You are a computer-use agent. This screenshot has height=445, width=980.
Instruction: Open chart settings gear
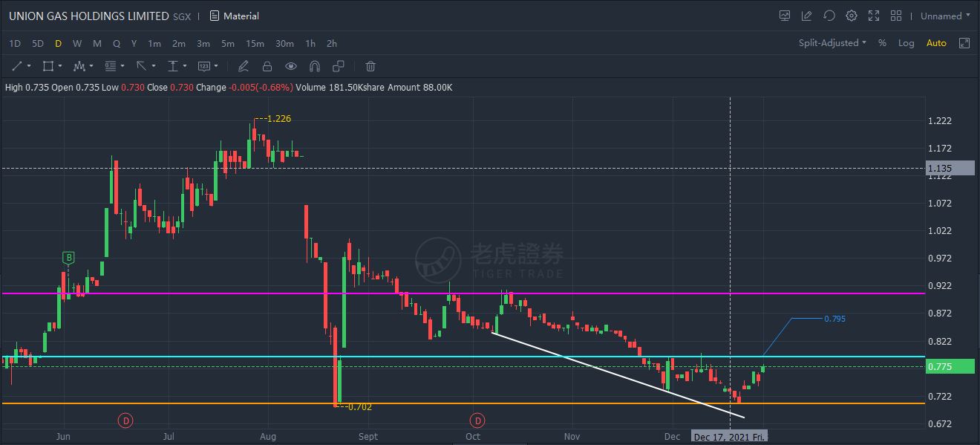[x=852, y=16]
